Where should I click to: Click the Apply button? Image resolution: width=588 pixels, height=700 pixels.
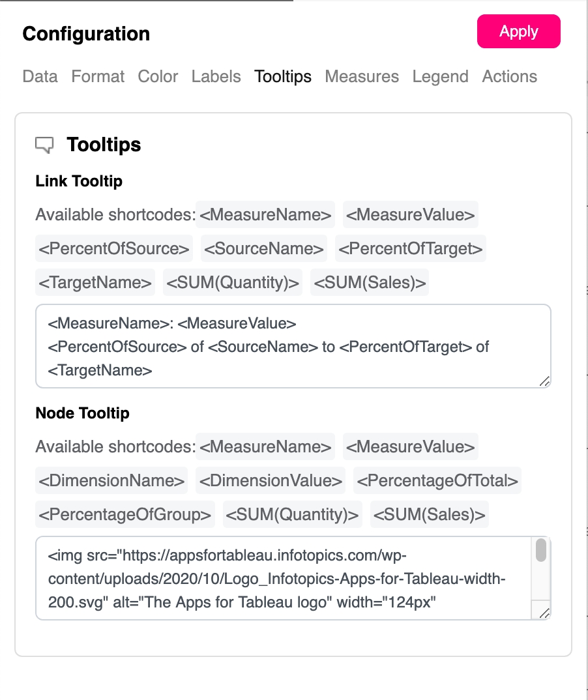tap(518, 31)
